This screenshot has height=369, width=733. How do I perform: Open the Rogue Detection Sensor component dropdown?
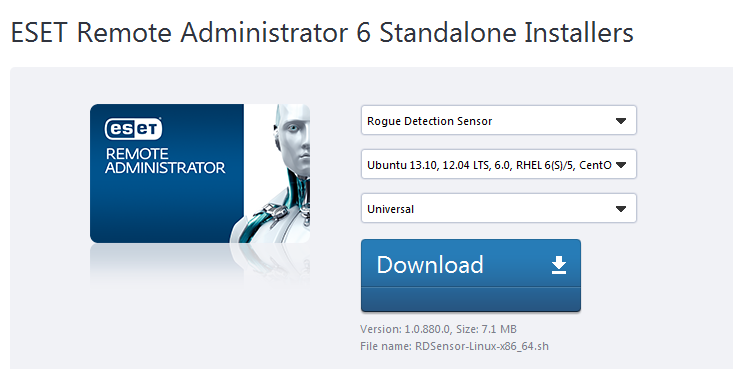[499, 121]
